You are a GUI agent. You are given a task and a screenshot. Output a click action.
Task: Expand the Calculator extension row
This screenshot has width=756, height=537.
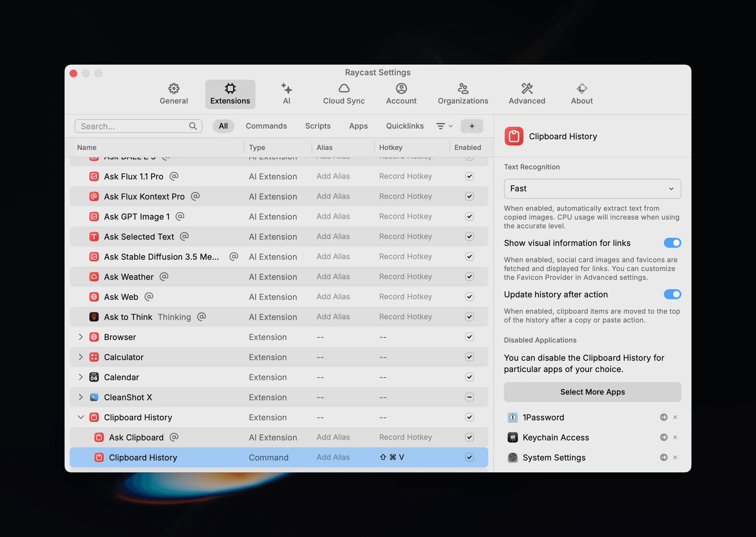point(80,357)
